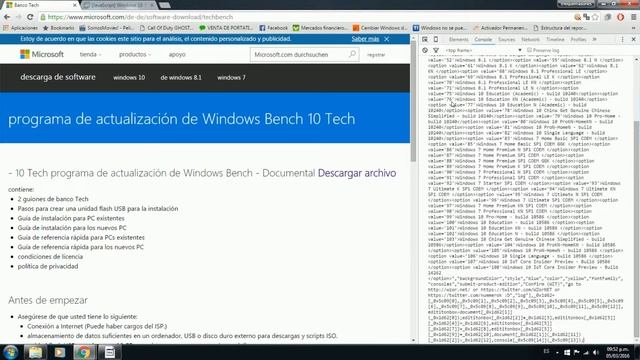Show more DevTools tabs with the chevron

[x=594, y=39]
